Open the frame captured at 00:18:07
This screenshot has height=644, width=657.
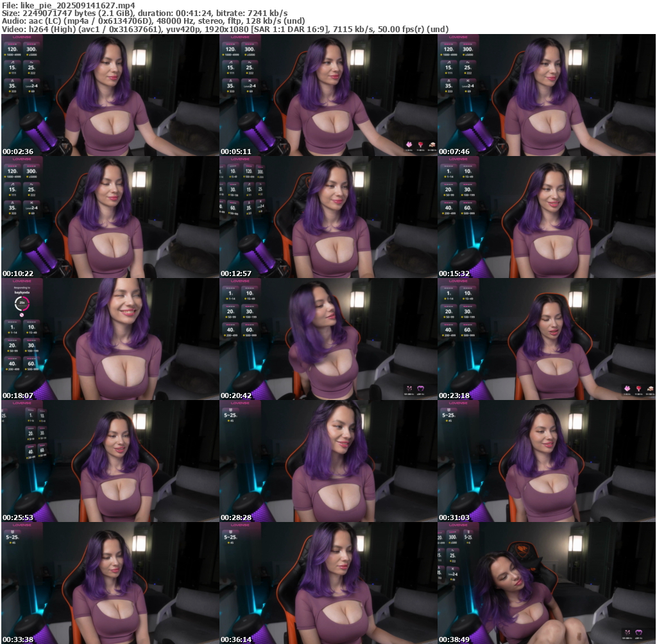click(x=110, y=339)
